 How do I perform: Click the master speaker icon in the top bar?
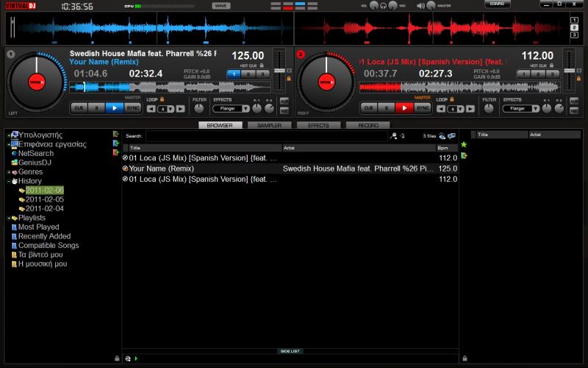coord(421,6)
